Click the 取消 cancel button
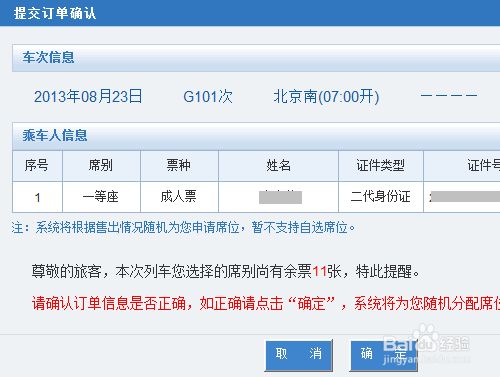 click(x=299, y=355)
